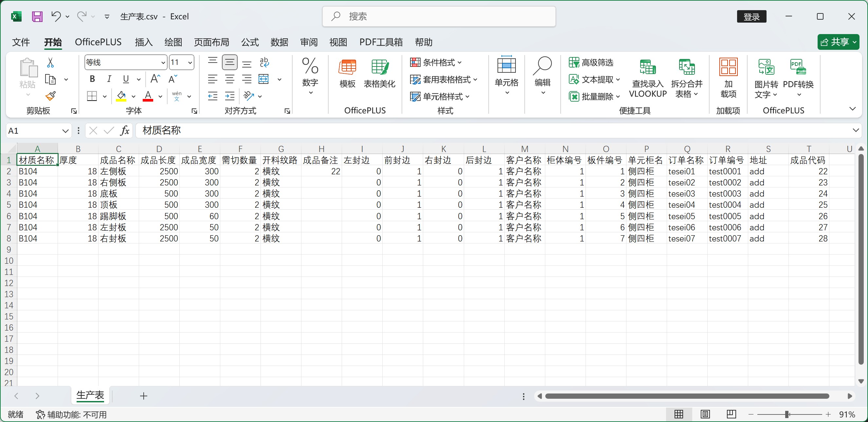
Task: Click the Cut scissors icon
Action: (x=50, y=62)
